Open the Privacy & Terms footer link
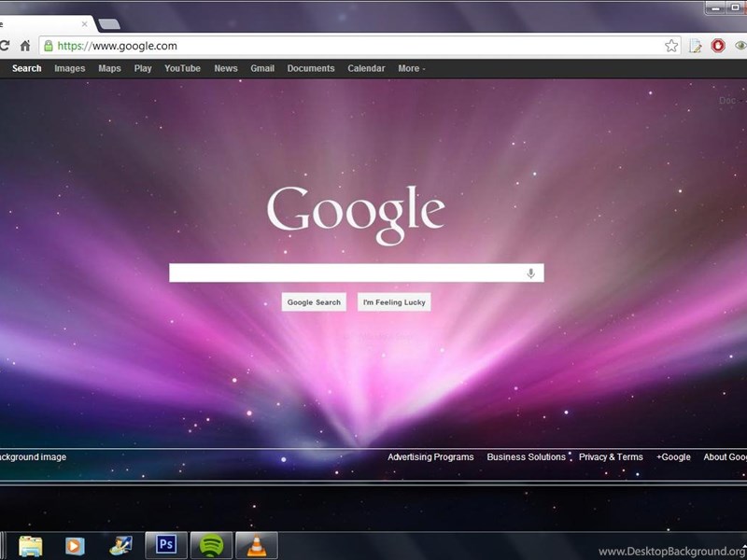The height and width of the screenshot is (560, 747). click(x=611, y=457)
